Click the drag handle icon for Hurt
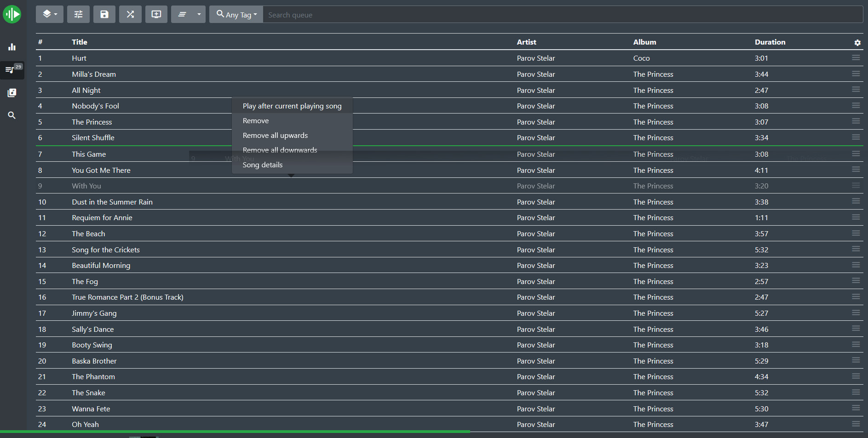 click(x=856, y=57)
